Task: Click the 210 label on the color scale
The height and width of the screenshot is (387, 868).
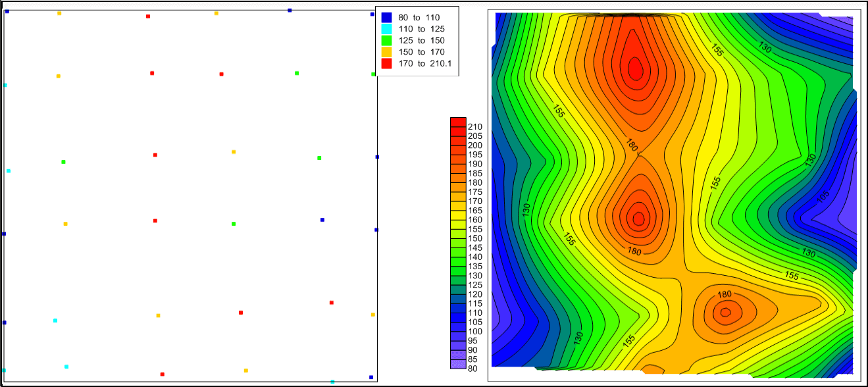Action: point(475,126)
